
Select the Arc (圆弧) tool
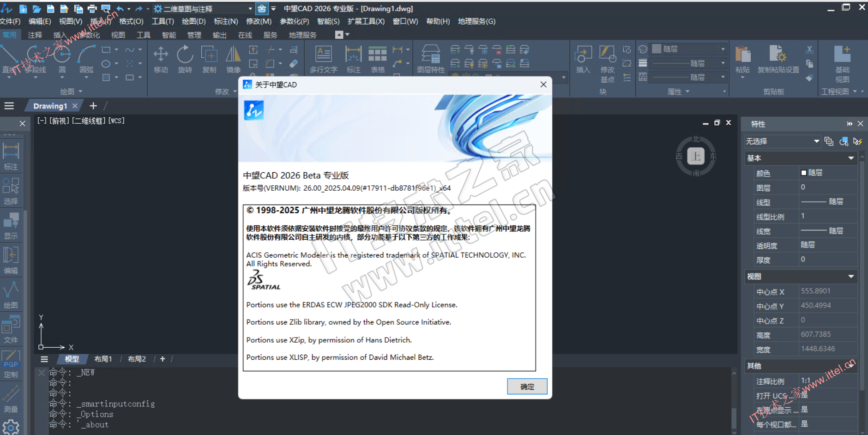click(x=86, y=60)
